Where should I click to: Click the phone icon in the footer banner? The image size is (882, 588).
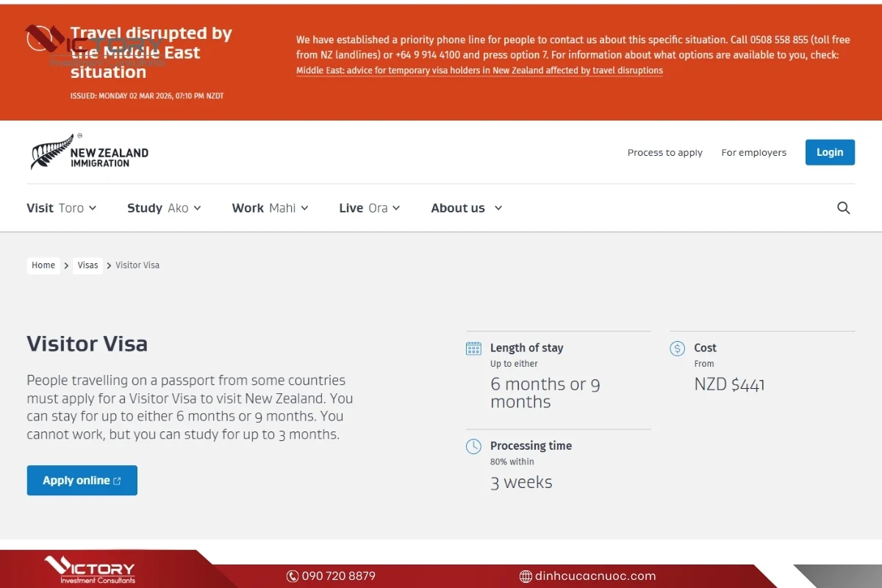click(293, 576)
